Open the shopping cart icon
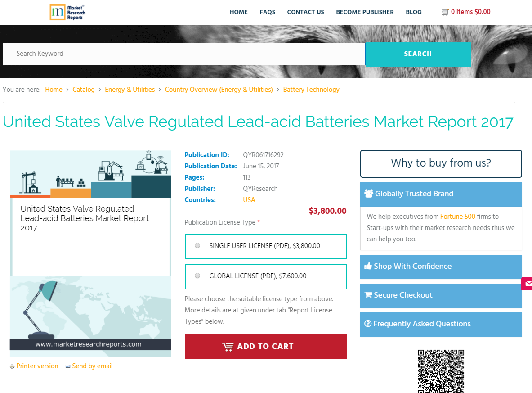This screenshot has height=393, width=532. point(445,12)
